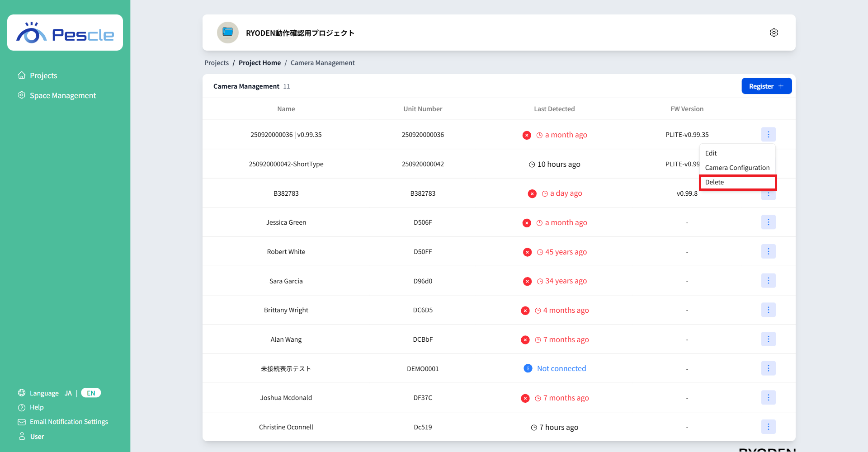The image size is (868, 452).
Task: Choose Edit in the context menu
Action: (x=711, y=153)
